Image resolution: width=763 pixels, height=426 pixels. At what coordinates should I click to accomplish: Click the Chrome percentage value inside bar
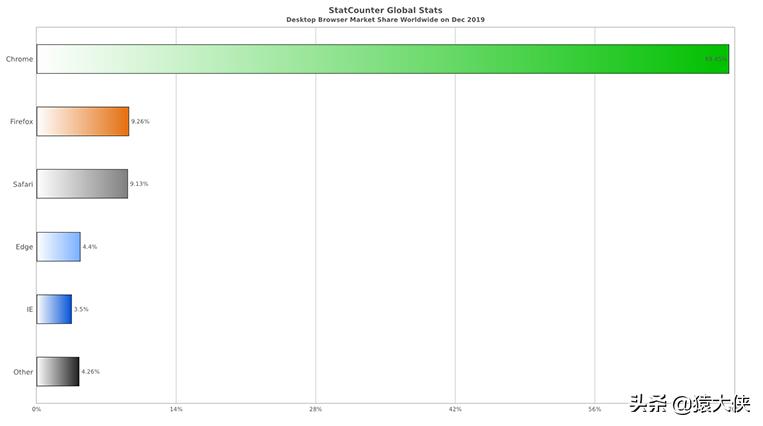715,59
